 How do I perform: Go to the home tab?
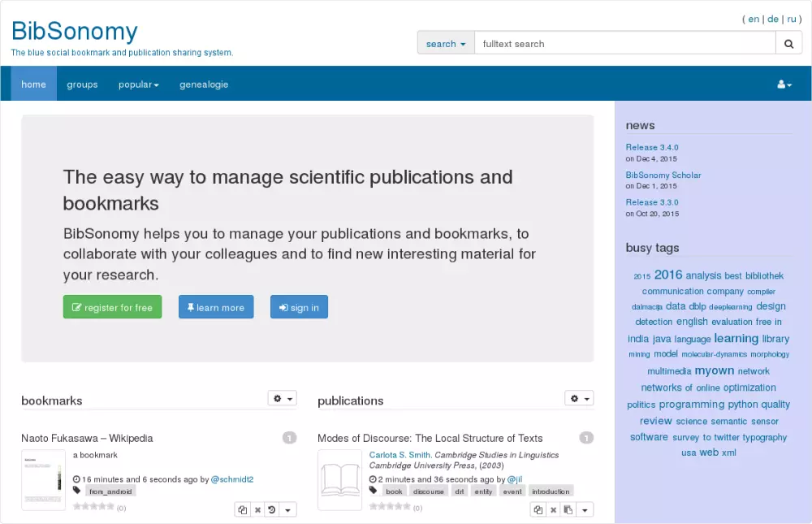pyautogui.click(x=33, y=84)
